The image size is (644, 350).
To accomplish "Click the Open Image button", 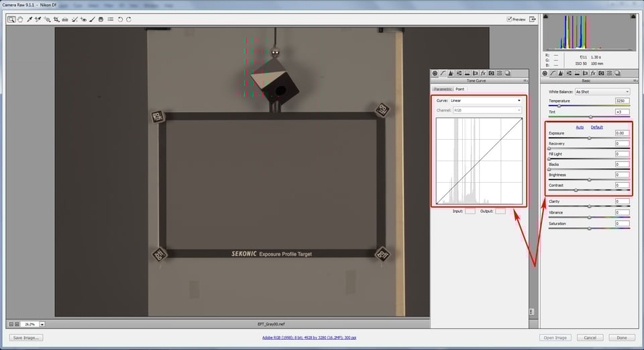I will pyautogui.click(x=555, y=338).
